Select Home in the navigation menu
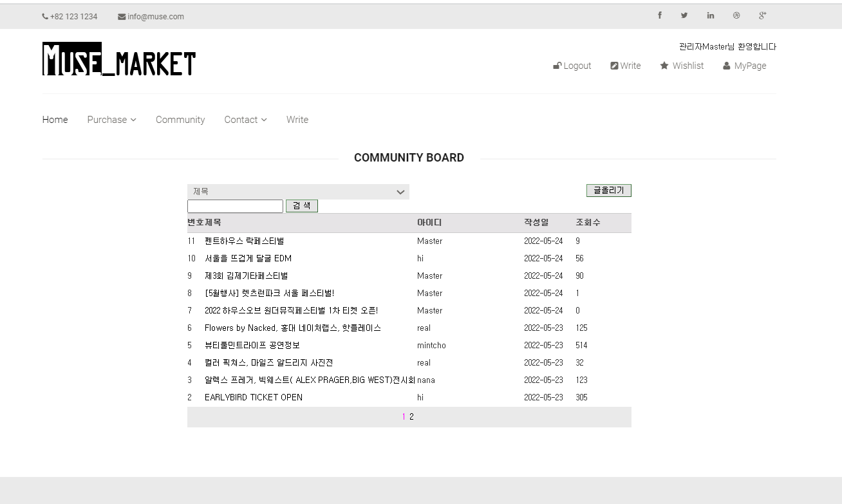The width and height of the screenshot is (842, 504). [55, 120]
